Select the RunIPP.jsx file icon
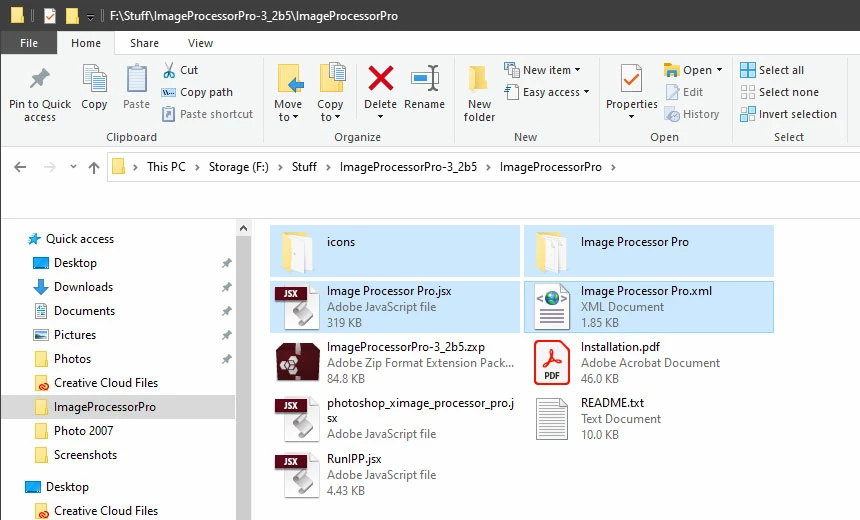The image size is (860, 520). [297, 475]
